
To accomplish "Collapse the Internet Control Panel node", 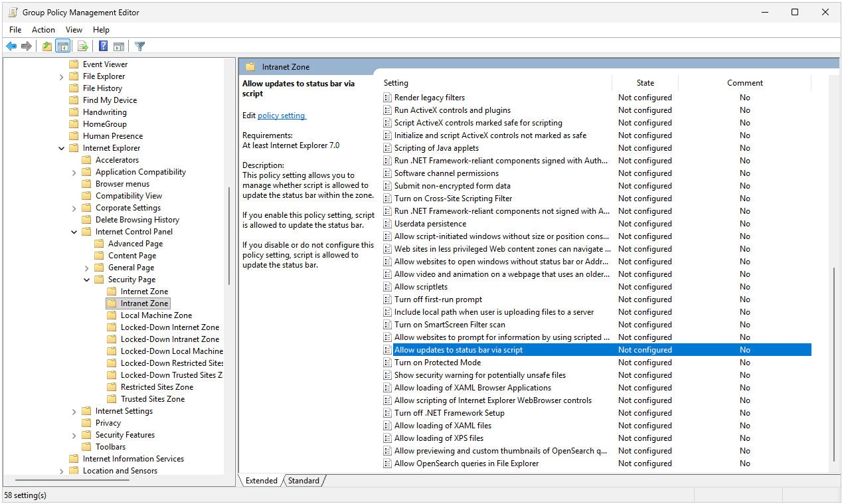I will [74, 232].
